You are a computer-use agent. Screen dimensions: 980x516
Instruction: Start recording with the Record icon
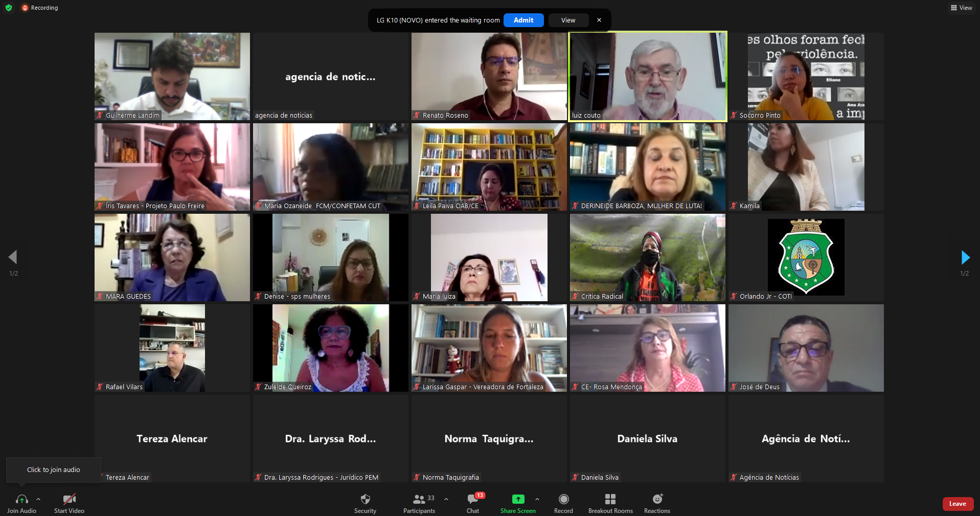[x=563, y=499]
